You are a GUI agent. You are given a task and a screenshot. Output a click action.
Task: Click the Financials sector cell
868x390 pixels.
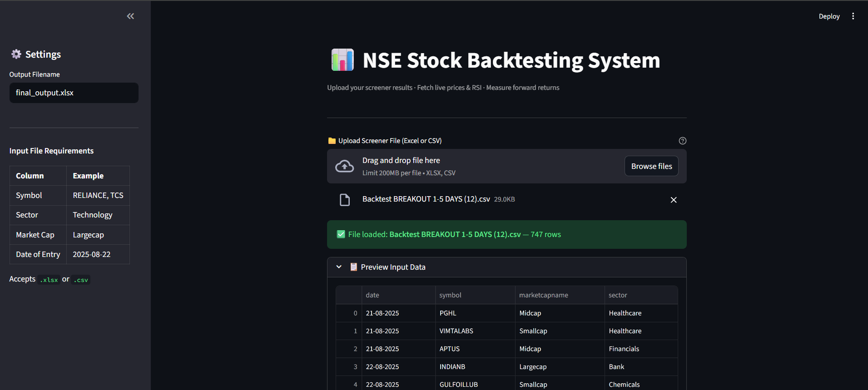[641, 349]
